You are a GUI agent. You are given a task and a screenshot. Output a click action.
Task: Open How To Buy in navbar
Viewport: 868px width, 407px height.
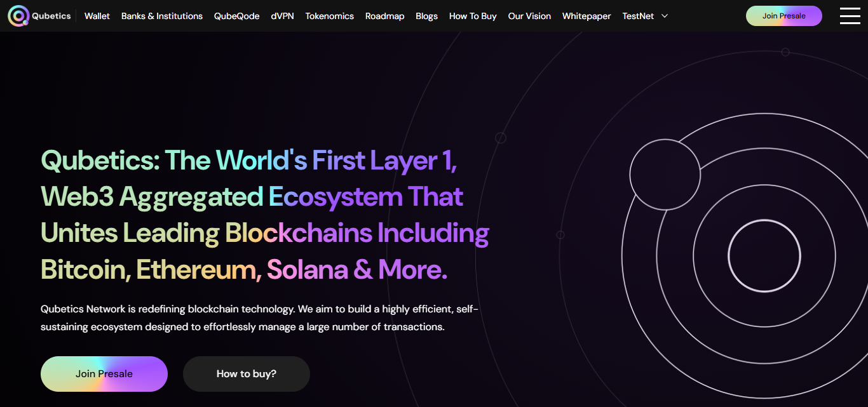click(473, 16)
